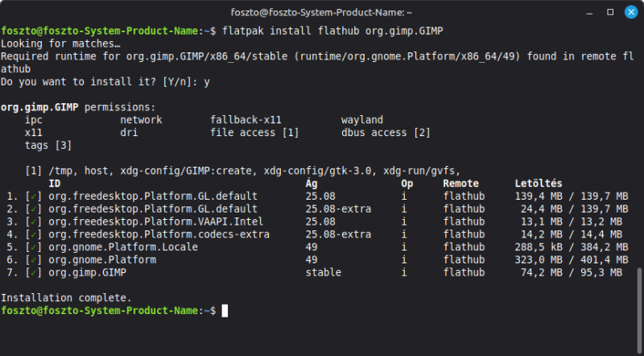This screenshot has width=644, height=356.
Task: Click the bottom green prompt foszto@foszto-System-Product-Name
Action: [99, 311]
